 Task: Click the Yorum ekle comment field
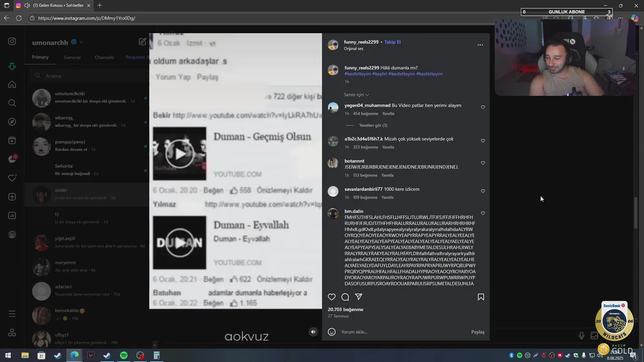tap(403, 332)
